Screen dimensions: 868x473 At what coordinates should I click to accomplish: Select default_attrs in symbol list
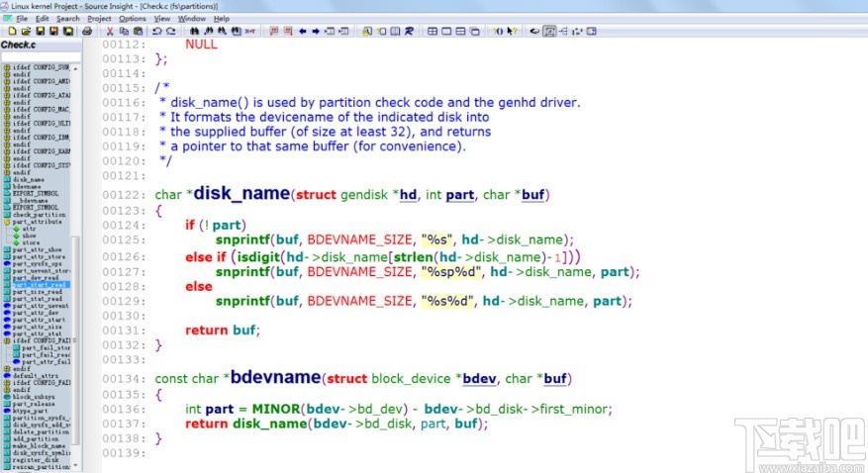[35, 376]
